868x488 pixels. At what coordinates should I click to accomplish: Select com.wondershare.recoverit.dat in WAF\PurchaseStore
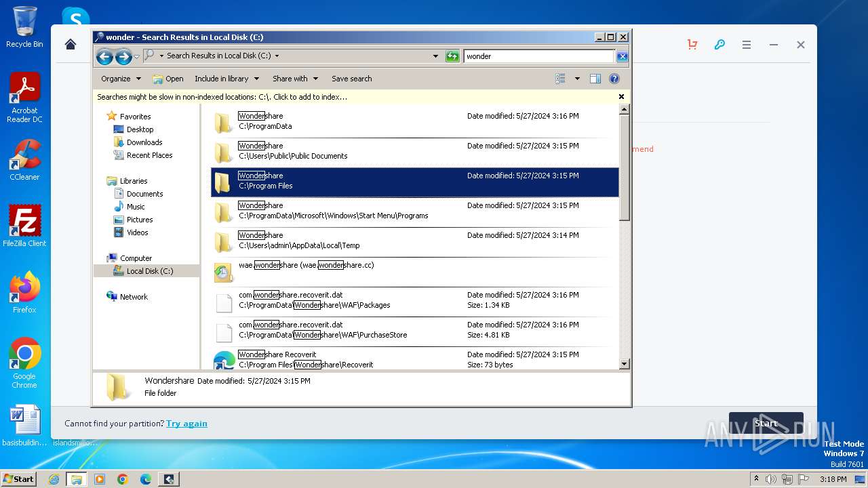415,331
